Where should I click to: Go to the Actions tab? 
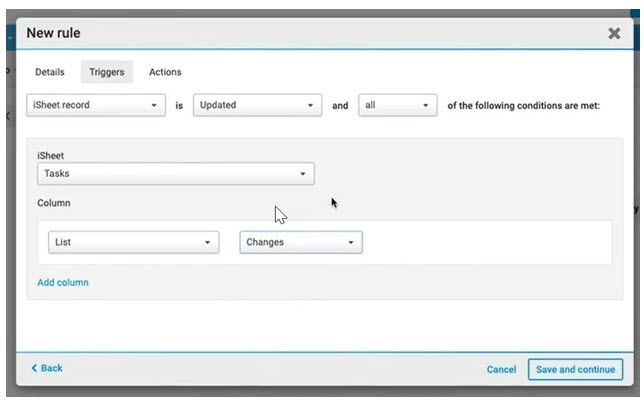(165, 72)
